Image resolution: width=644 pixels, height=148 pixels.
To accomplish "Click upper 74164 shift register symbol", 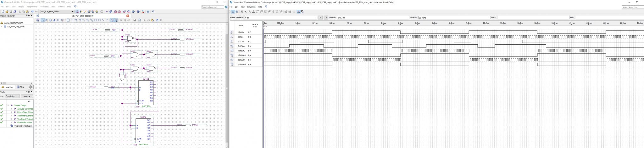I will 146,93.
